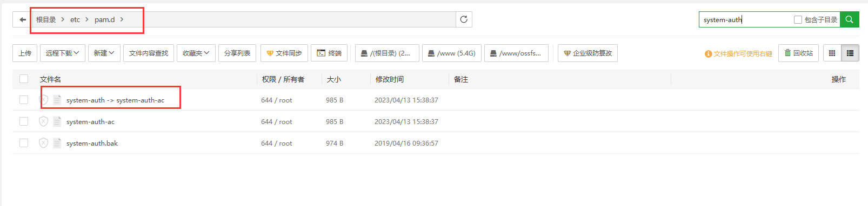Screen dimensions: 868x206
Task: Click 文件操作可使用右键 hint text
Action: click(743, 54)
